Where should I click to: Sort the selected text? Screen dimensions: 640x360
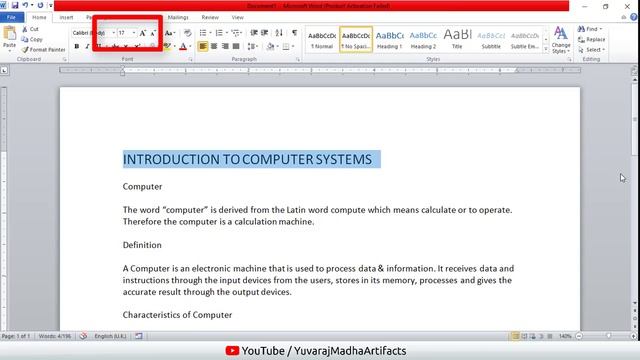(279, 33)
